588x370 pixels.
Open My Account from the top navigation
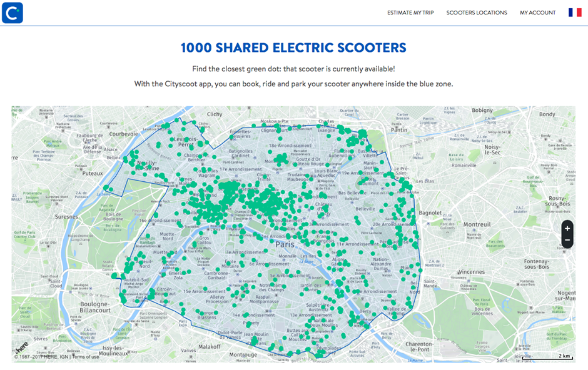click(x=537, y=12)
